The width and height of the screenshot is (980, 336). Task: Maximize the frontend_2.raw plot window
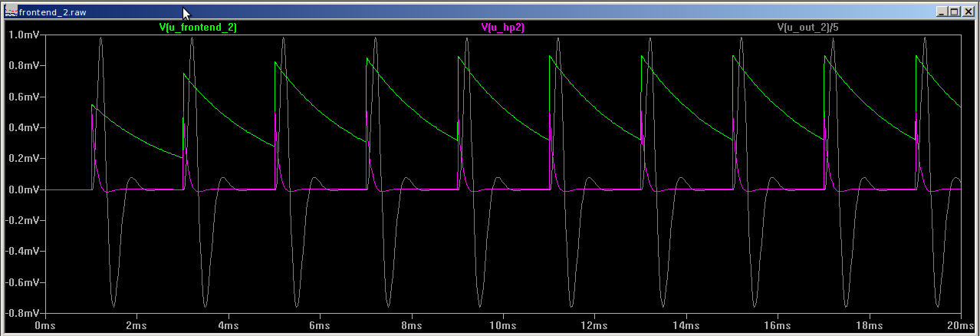tap(955, 12)
